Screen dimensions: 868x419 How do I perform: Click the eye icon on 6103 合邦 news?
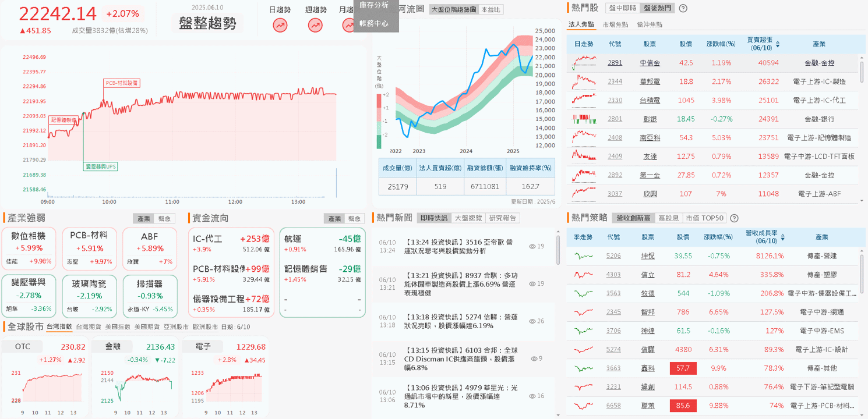tap(534, 358)
